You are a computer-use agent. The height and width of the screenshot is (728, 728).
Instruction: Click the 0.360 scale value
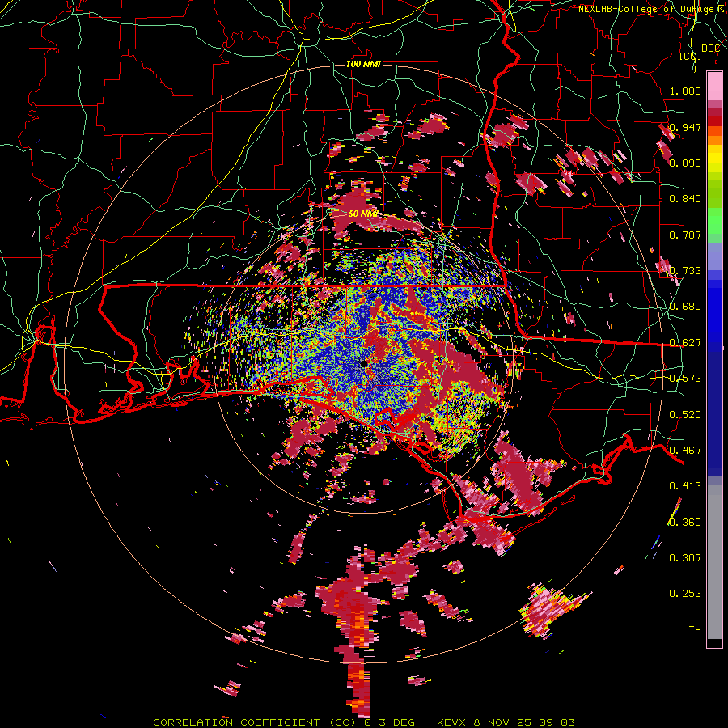685,523
